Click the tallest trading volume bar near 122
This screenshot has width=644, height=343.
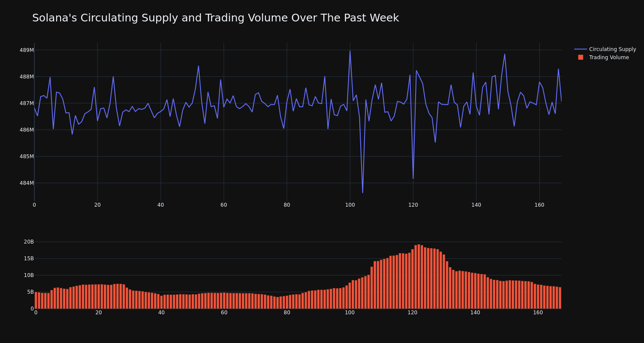pos(419,277)
